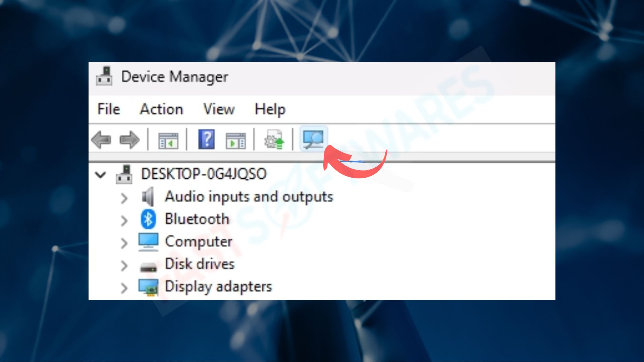Expand the Display adapters category
Image resolution: width=644 pixels, height=362 pixels.
point(124,288)
